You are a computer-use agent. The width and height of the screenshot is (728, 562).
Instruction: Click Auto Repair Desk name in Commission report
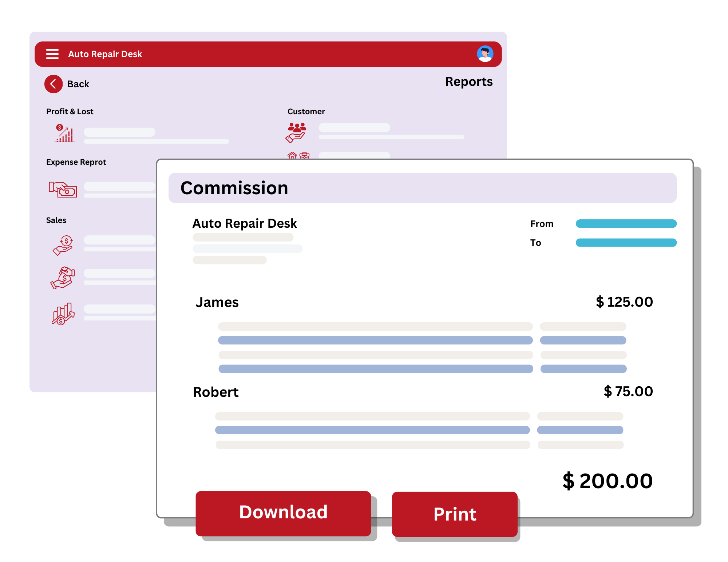(245, 223)
